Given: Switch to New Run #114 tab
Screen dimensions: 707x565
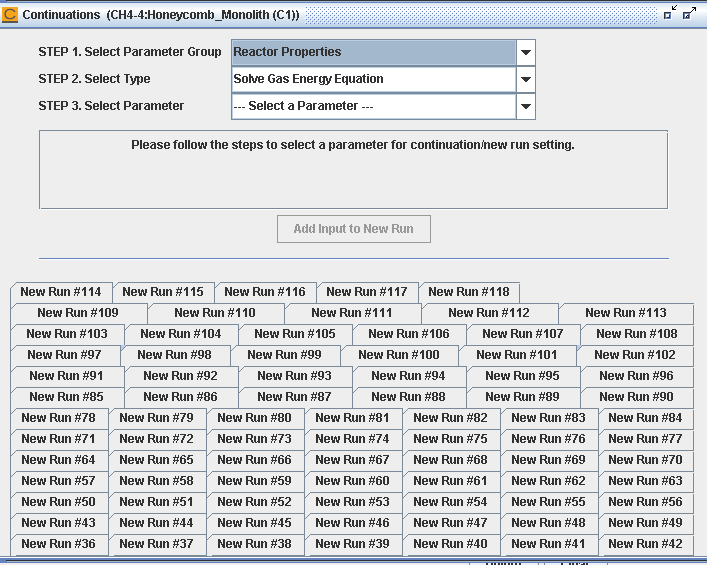Looking at the screenshot, I should pyautogui.click(x=61, y=292).
